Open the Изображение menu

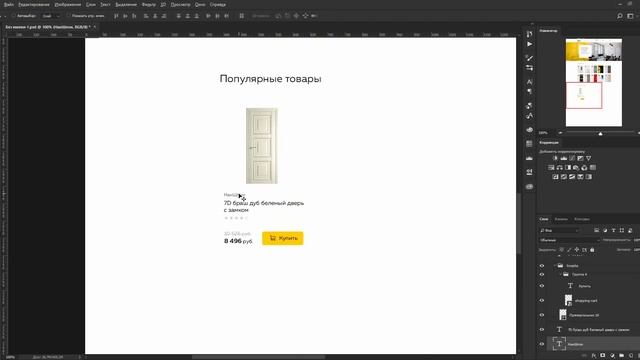click(68, 4)
